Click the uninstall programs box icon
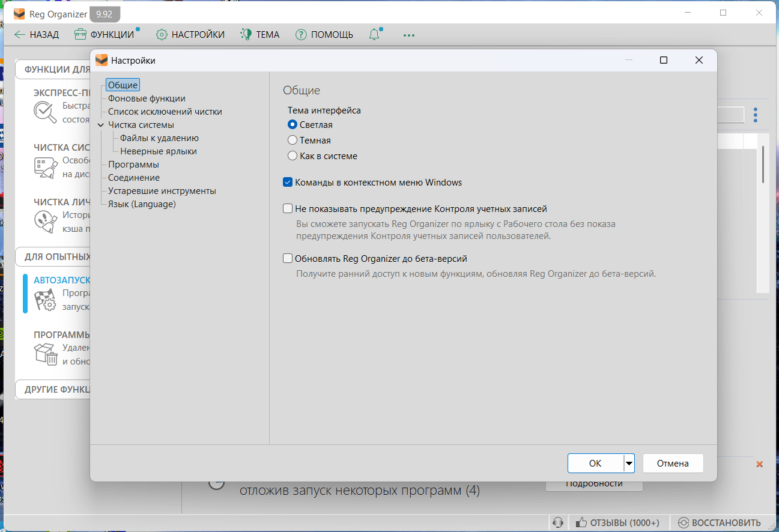Viewport: 779px width, 532px height. coord(45,354)
